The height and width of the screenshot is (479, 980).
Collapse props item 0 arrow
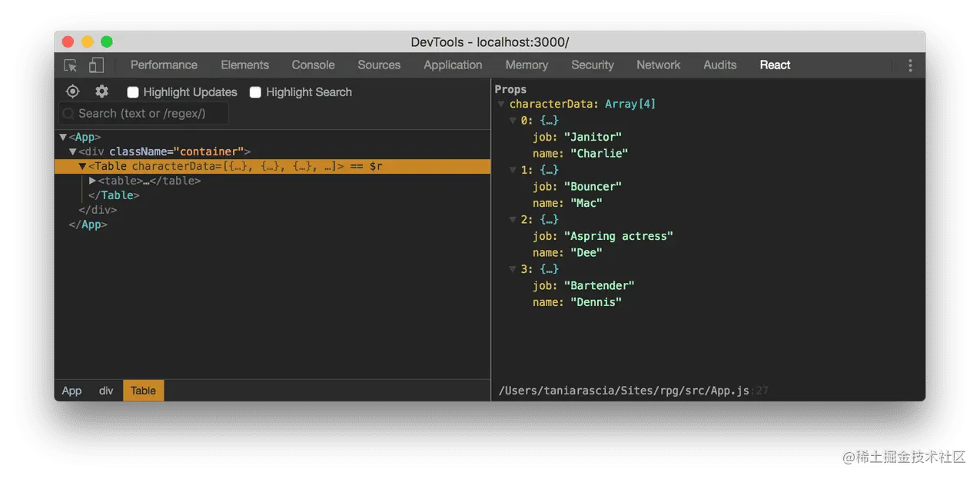(x=513, y=121)
